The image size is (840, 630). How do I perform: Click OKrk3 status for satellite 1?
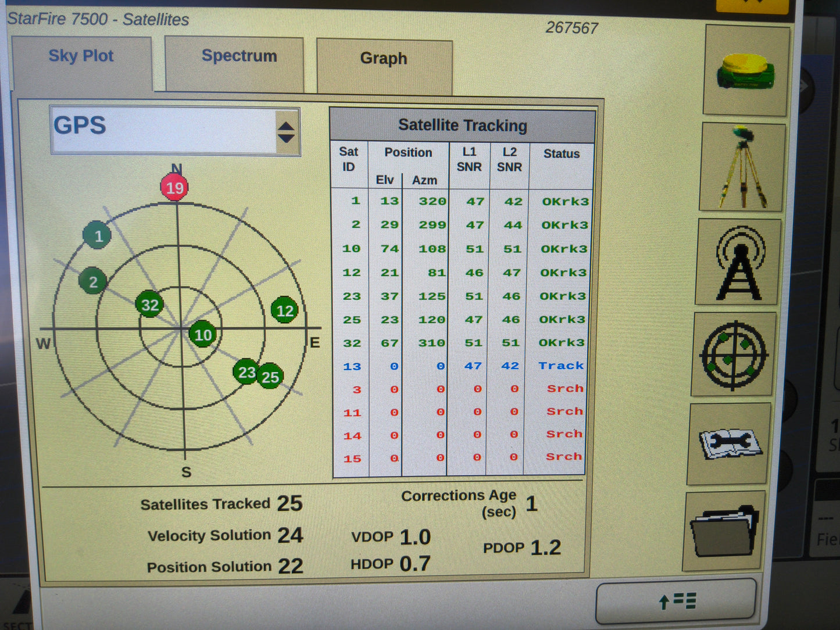(566, 201)
